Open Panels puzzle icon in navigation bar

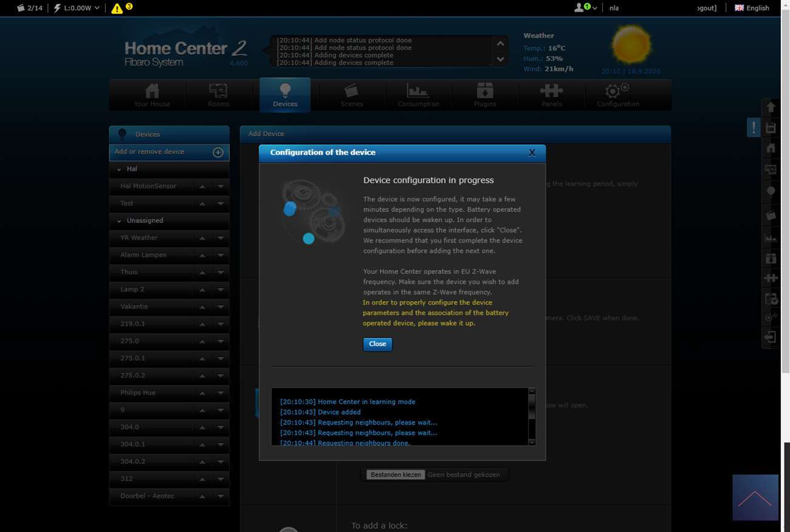tap(551, 95)
